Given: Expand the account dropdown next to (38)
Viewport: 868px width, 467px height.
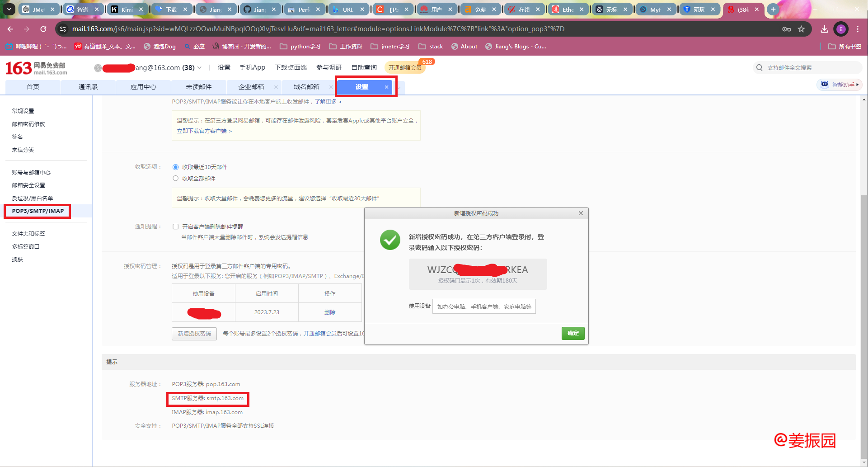Looking at the screenshot, I should [199, 68].
